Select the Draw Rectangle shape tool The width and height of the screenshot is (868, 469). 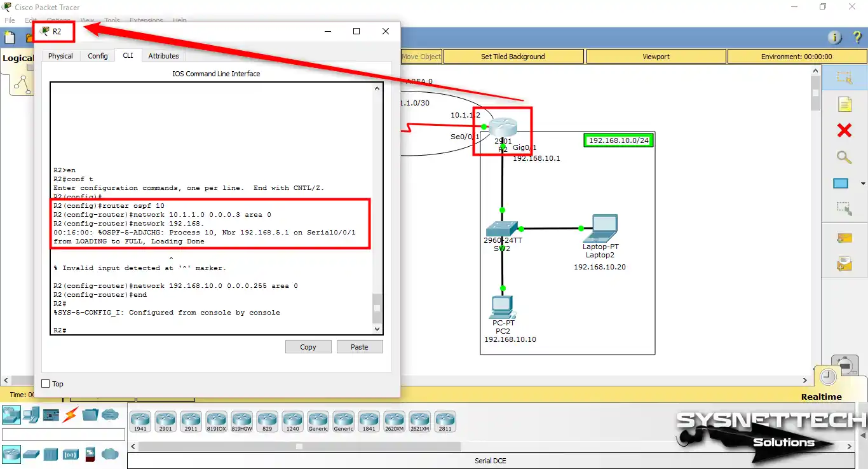[841, 184]
